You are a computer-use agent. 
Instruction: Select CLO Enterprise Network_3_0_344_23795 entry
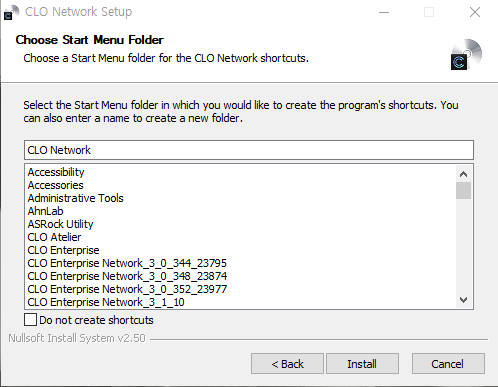127,263
